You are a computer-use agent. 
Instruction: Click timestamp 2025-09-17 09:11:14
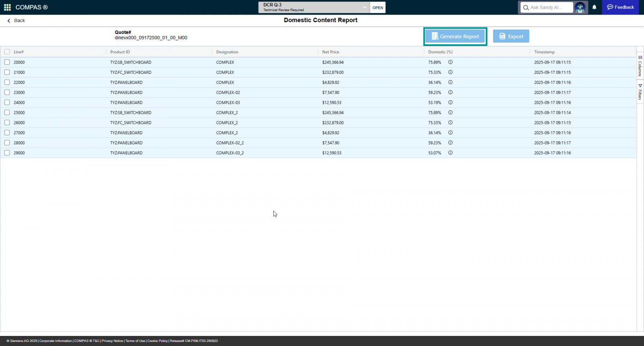pyautogui.click(x=552, y=113)
